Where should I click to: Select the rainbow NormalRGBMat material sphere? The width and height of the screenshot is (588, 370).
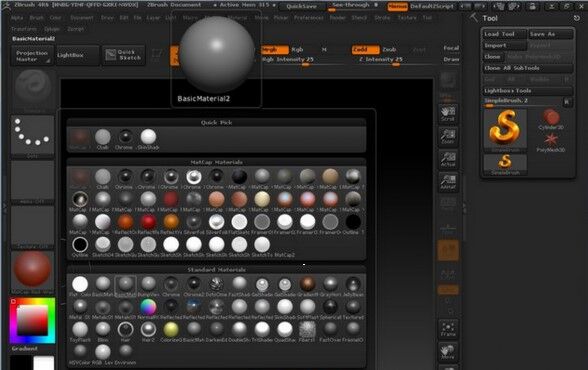coord(148,307)
